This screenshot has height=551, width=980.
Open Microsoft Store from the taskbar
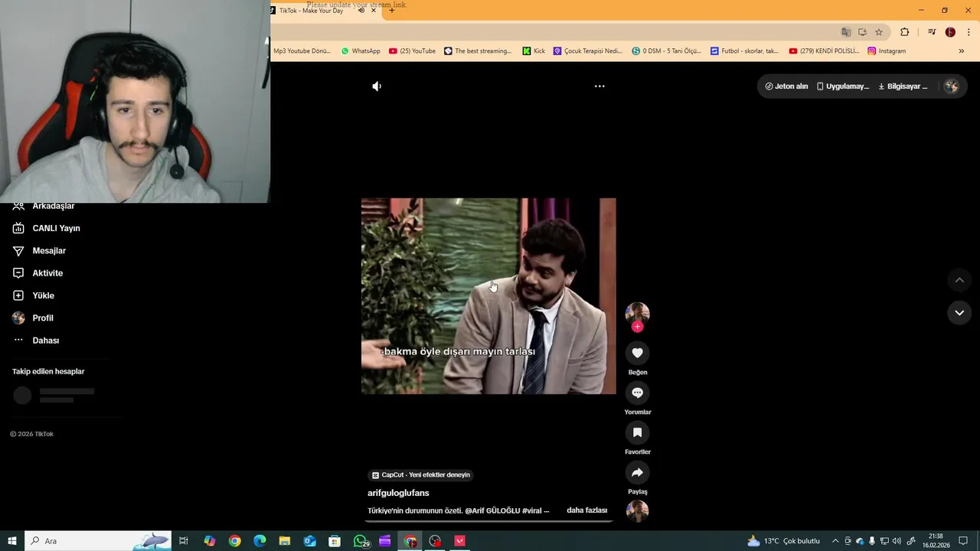[x=335, y=541]
